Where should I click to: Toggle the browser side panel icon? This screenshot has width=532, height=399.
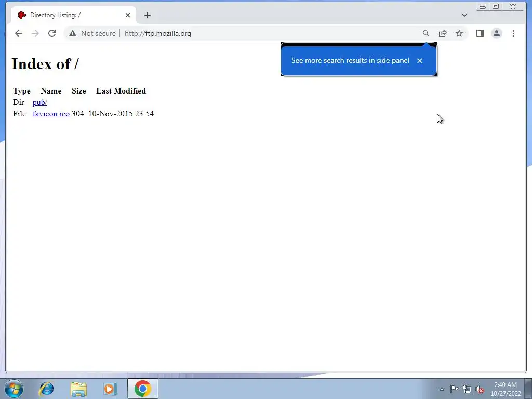[x=480, y=33]
